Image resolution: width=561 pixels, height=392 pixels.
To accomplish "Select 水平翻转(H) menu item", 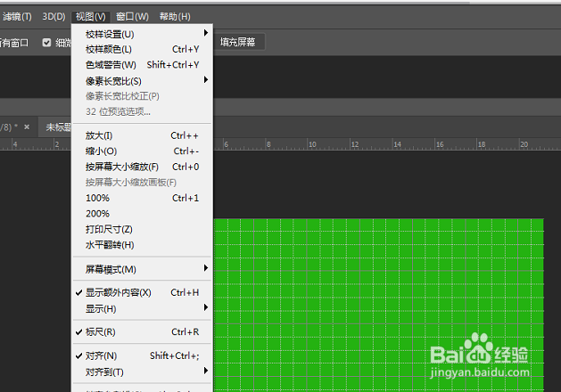I will [142, 245].
